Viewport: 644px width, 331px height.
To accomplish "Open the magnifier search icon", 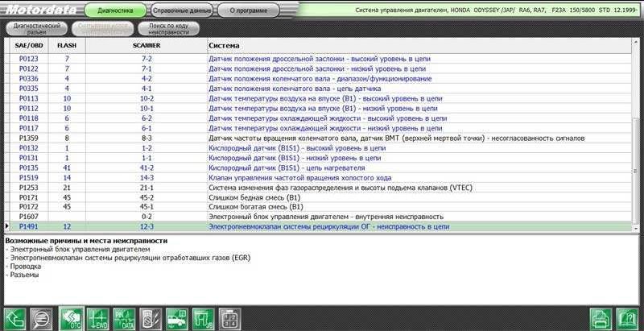I will click(x=42, y=319).
